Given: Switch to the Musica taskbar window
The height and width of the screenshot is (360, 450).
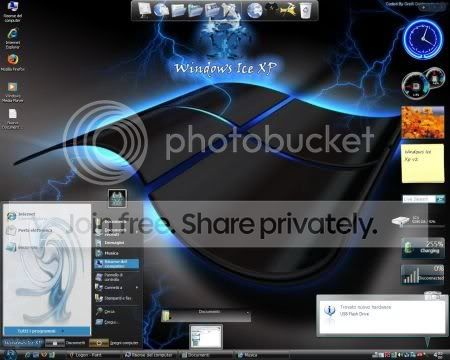Looking at the screenshot, I should [262, 355].
